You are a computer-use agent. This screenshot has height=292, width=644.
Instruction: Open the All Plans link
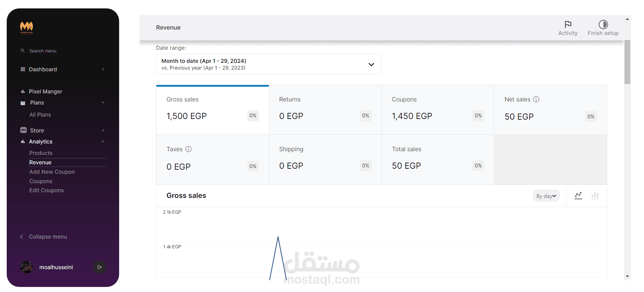(40, 115)
